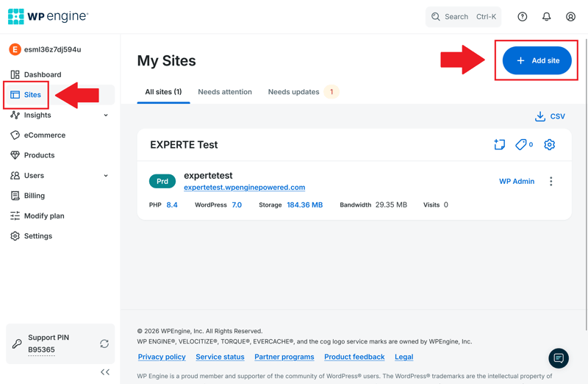Open Service status link

pos(220,357)
